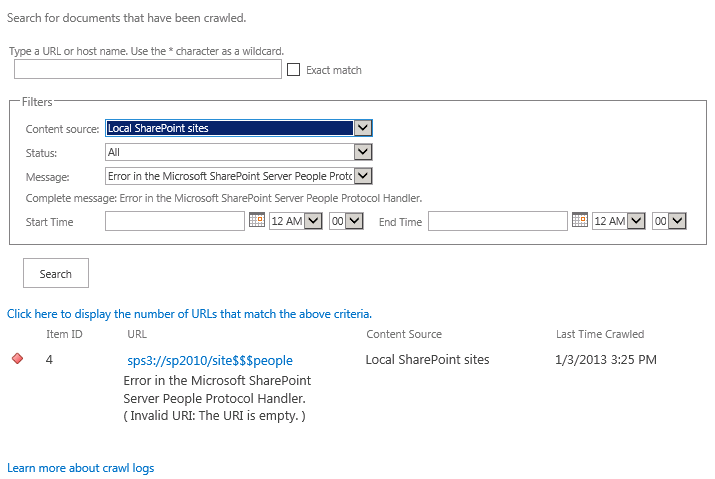Click the URL column header
Image resolution: width=715 pixels, height=479 pixels.
tap(137, 334)
